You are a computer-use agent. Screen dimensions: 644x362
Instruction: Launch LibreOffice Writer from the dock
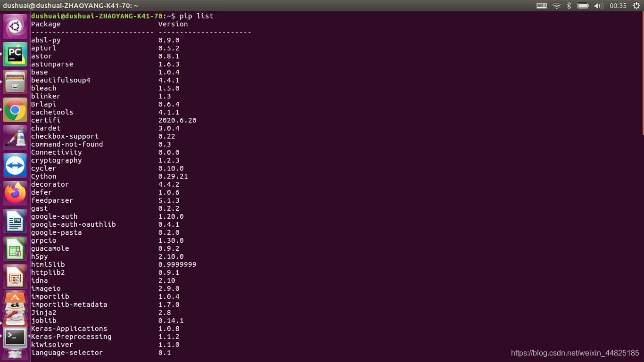pyautogui.click(x=15, y=221)
